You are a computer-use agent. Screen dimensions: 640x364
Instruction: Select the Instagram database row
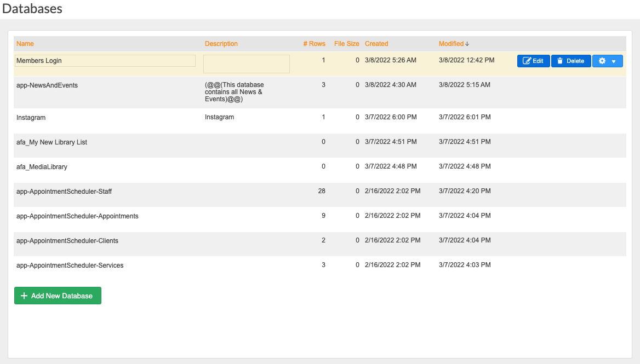click(31, 118)
